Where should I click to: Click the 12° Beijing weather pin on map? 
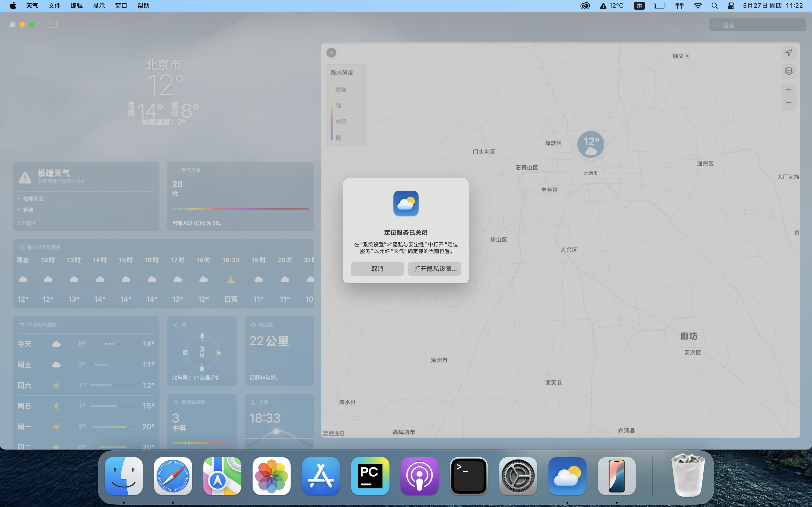pos(591,145)
